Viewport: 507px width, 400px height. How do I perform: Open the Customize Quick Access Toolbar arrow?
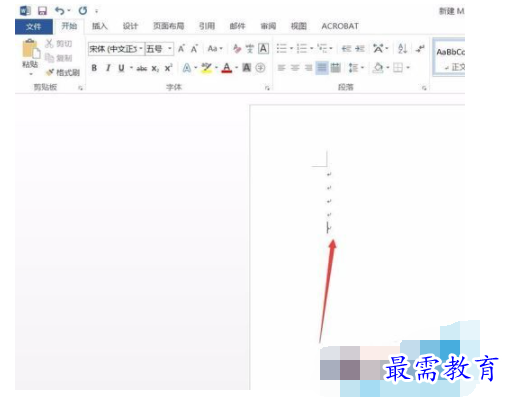97,11
